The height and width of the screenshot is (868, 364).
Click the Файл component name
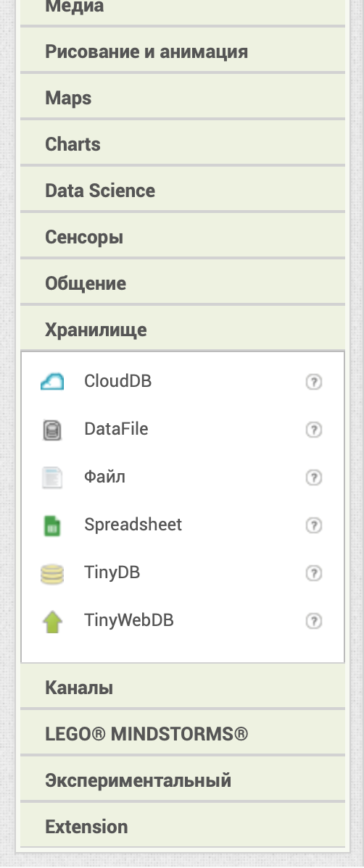(x=104, y=477)
